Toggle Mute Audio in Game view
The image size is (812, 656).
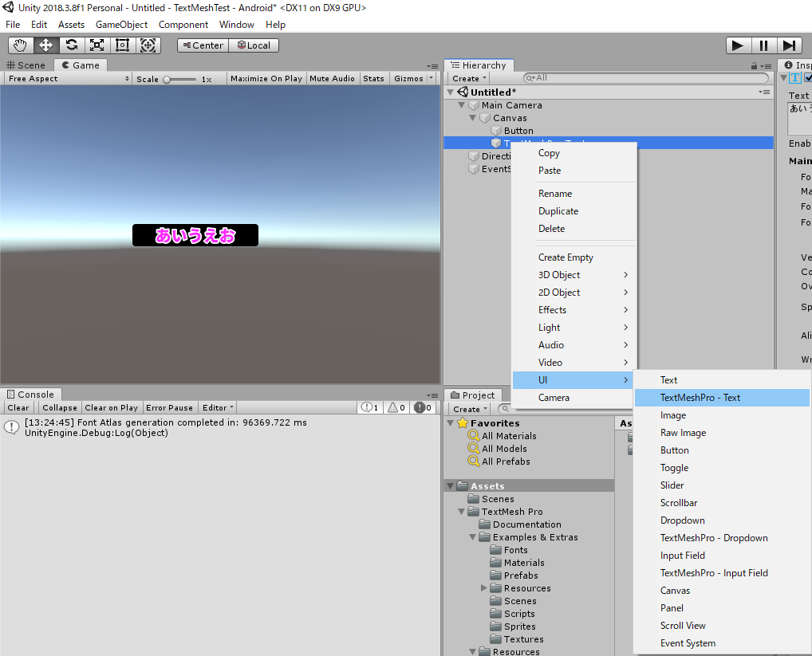(332, 79)
